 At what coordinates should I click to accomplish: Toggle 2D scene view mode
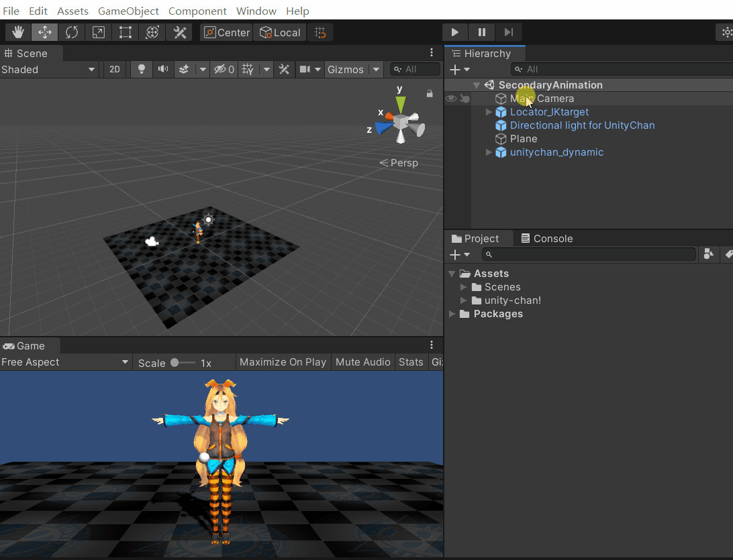click(x=115, y=70)
